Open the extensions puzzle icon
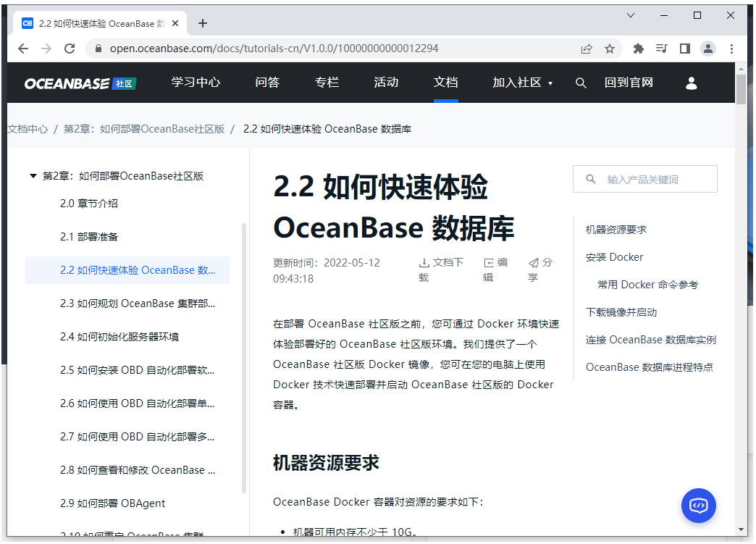756x544 pixels. click(639, 49)
